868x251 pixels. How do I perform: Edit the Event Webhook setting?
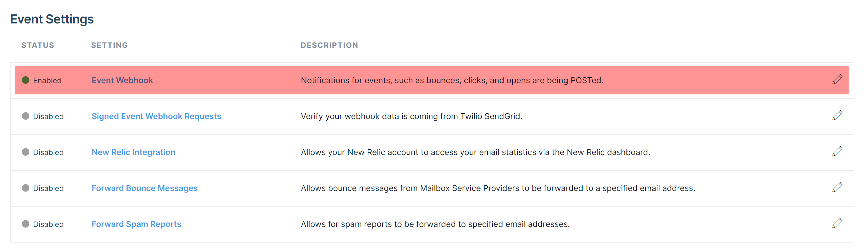click(837, 80)
